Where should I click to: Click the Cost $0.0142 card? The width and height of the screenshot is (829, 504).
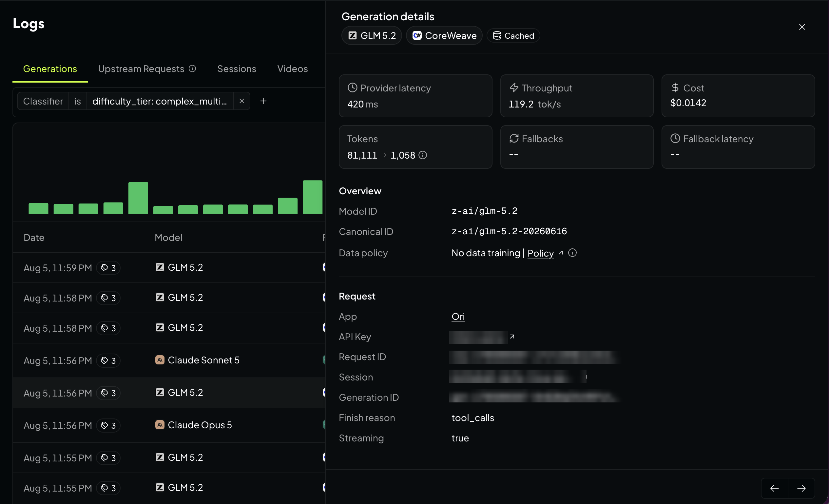[x=738, y=96]
